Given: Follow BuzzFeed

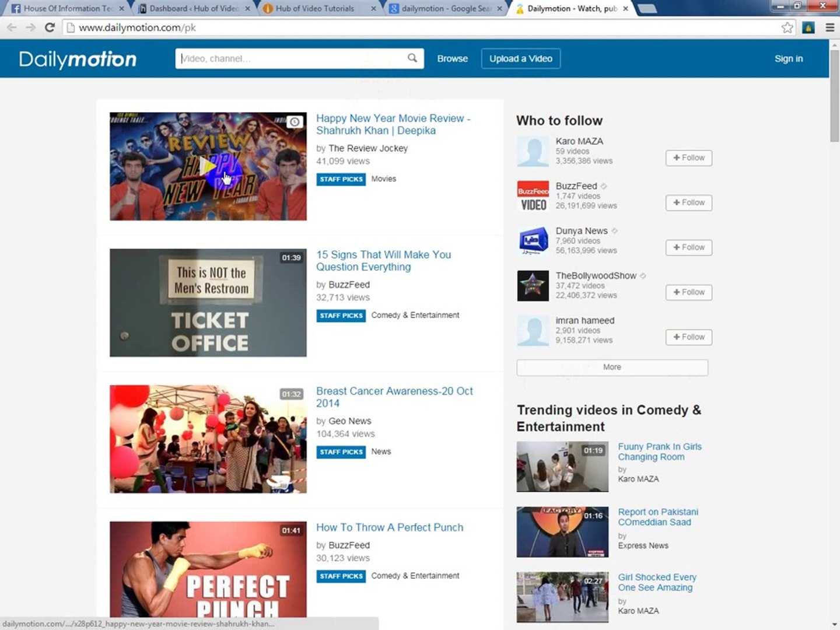Looking at the screenshot, I should [689, 202].
